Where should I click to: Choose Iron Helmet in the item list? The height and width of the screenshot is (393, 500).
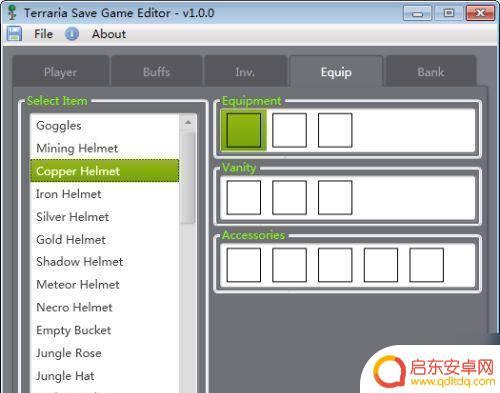click(x=104, y=194)
